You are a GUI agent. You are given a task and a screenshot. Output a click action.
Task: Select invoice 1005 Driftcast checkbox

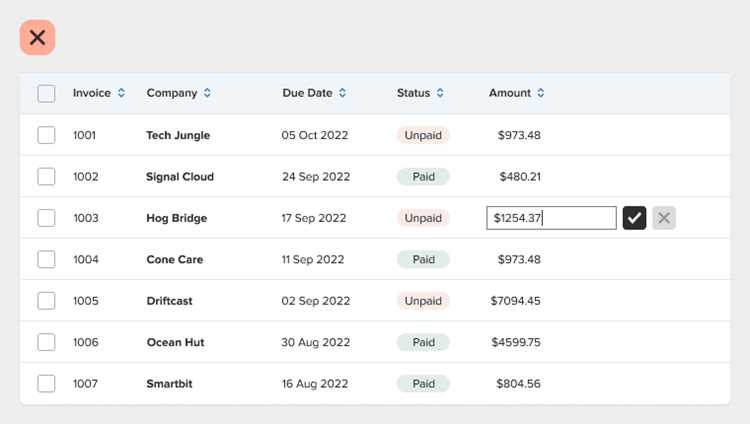46,301
